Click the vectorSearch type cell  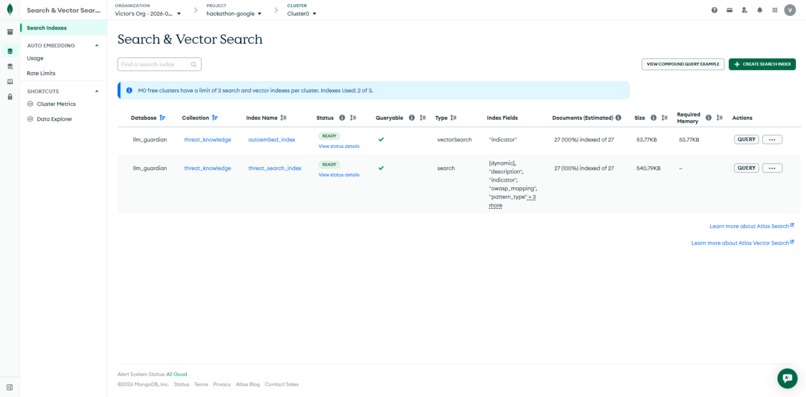(x=454, y=140)
